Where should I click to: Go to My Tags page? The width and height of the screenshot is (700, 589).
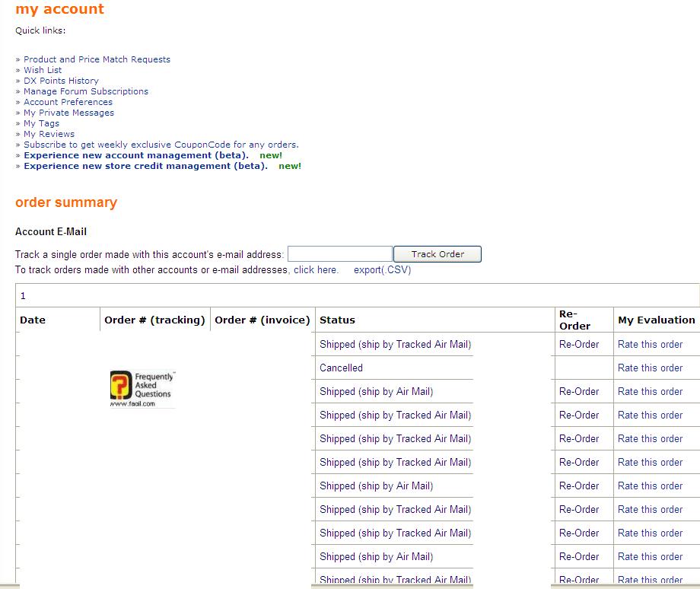[41, 123]
